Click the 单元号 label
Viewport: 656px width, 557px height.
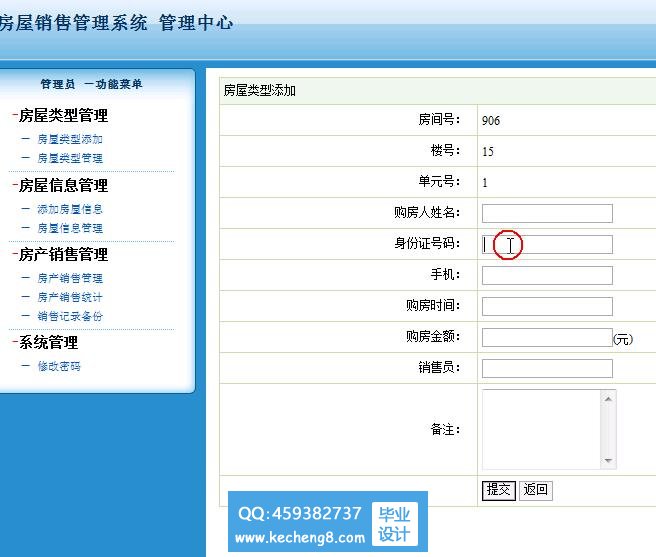pos(439,181)
